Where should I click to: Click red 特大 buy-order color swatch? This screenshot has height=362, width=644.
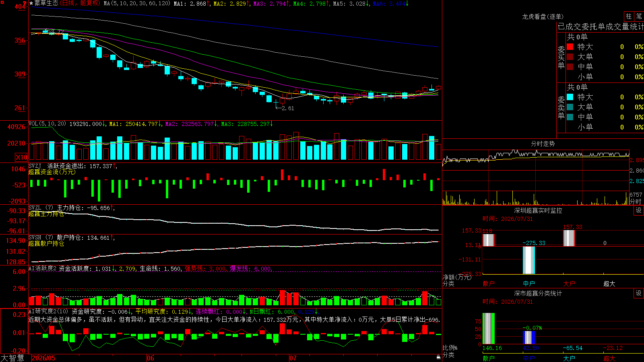570,47
